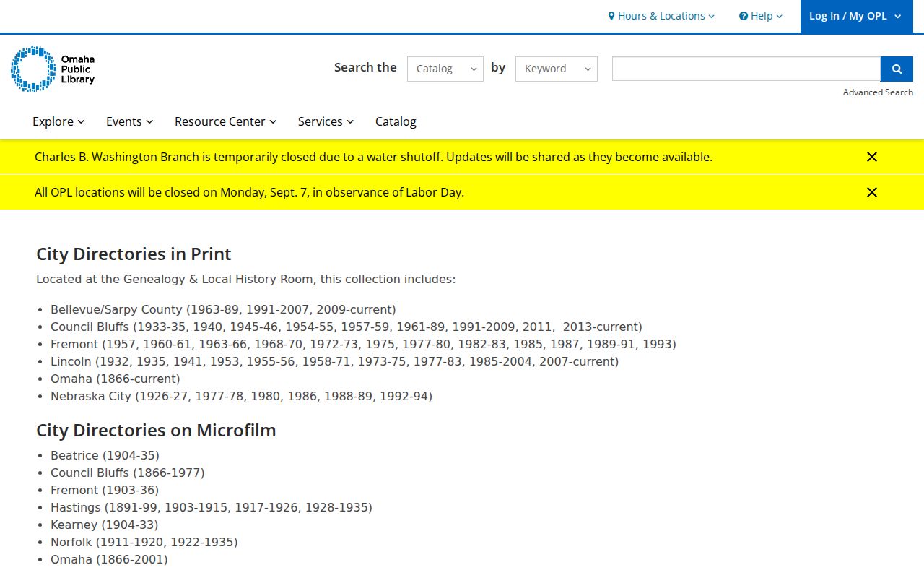This screenshot has width=924, height=578.
Task: Open the Events navigation menu
Action: [x=130, y=121]
